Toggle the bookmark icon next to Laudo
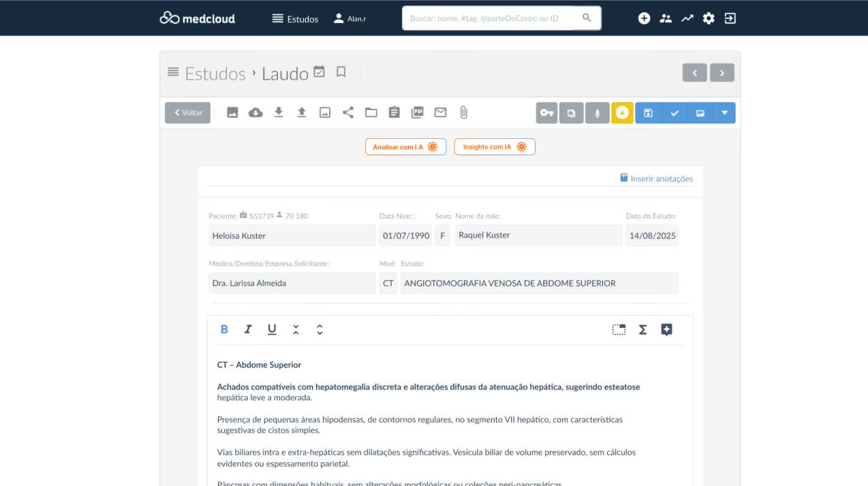868x486 pixels. [x=341, y=71]
